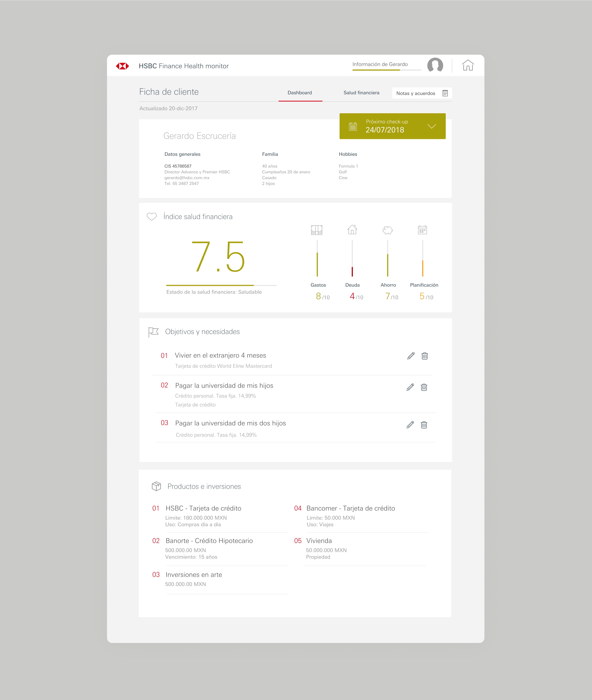
Task: Click the box icon beside Productos e inversiones
Action: point(156,486)
